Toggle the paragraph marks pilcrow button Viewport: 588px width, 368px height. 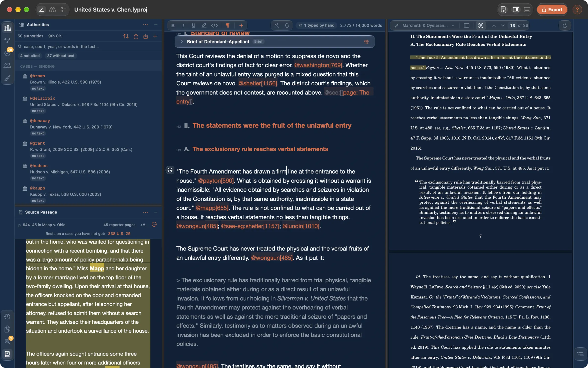coord(228,25)
